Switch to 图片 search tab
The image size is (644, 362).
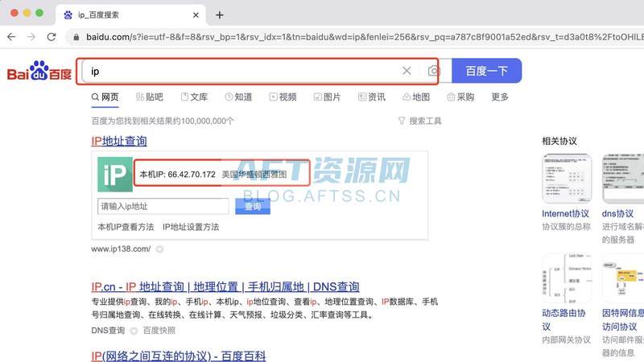(x=326, y=97)
